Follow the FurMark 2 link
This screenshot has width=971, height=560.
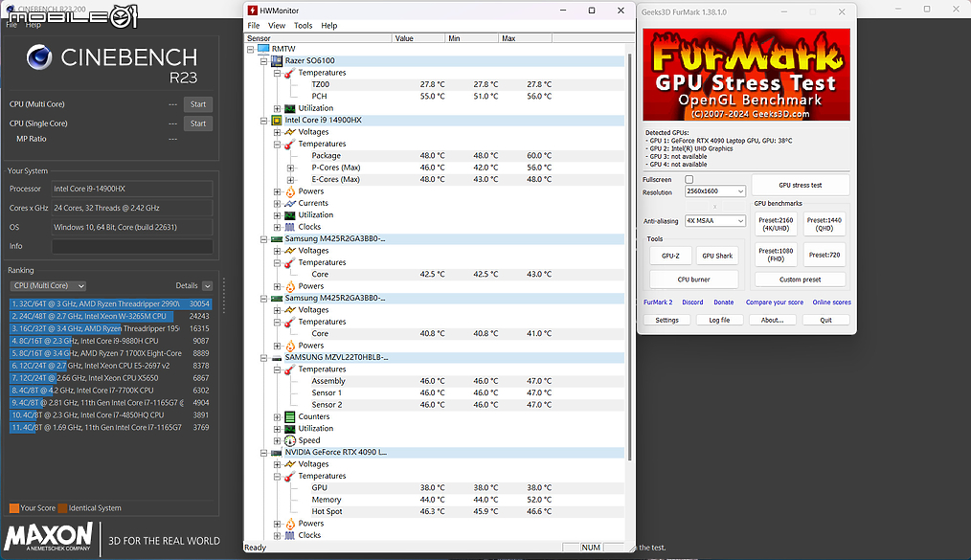click(x=658, y=302)
